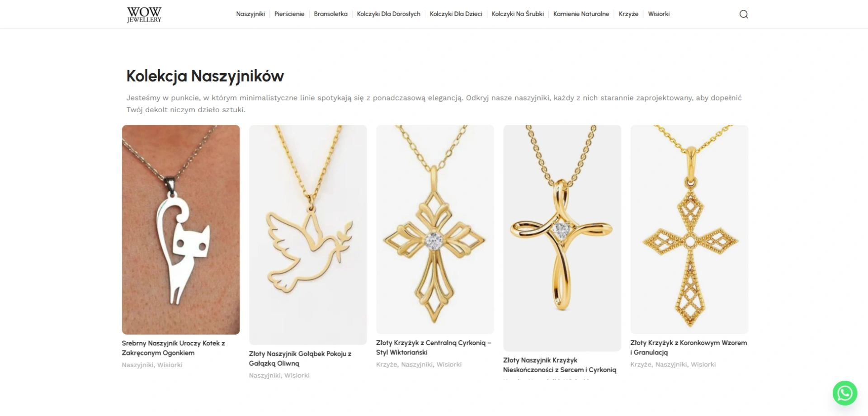Navigate to Kolczyki Dla Dorosłych
This screenshot has width=868, height=416.
[389, 14]
